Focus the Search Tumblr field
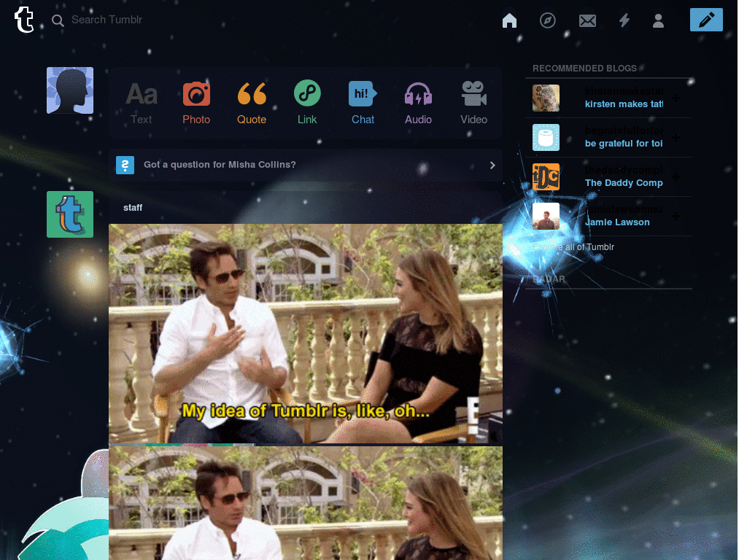The image size is (747, 560). pos(107,20)
